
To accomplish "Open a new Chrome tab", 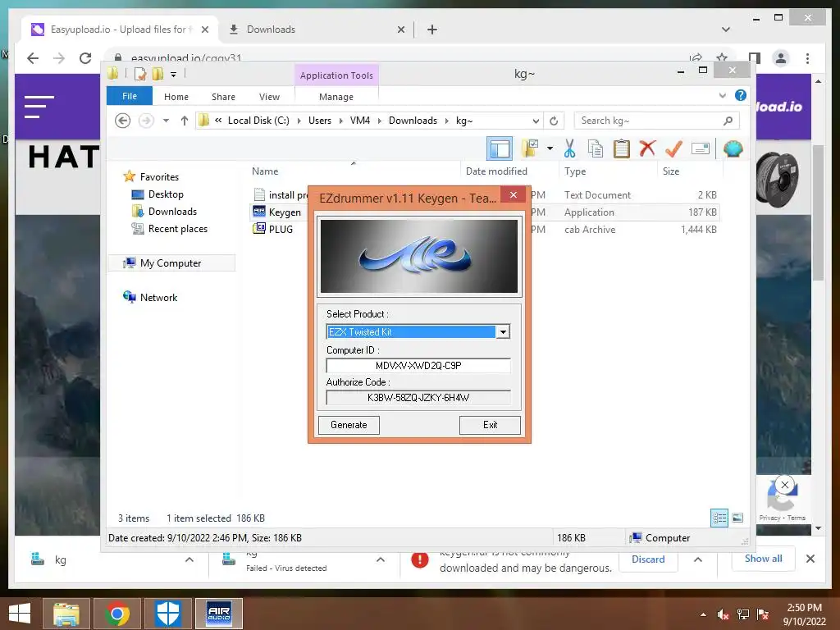I will [x=431, y=30].
